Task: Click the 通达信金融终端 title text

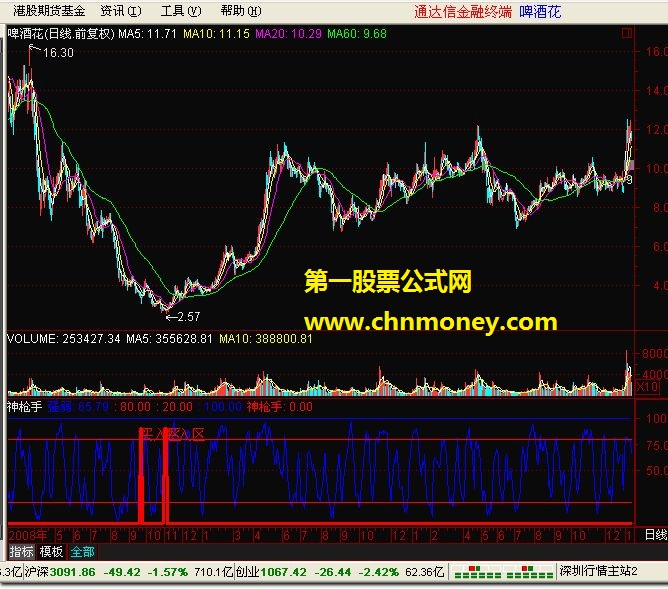Action: [463, 12]
